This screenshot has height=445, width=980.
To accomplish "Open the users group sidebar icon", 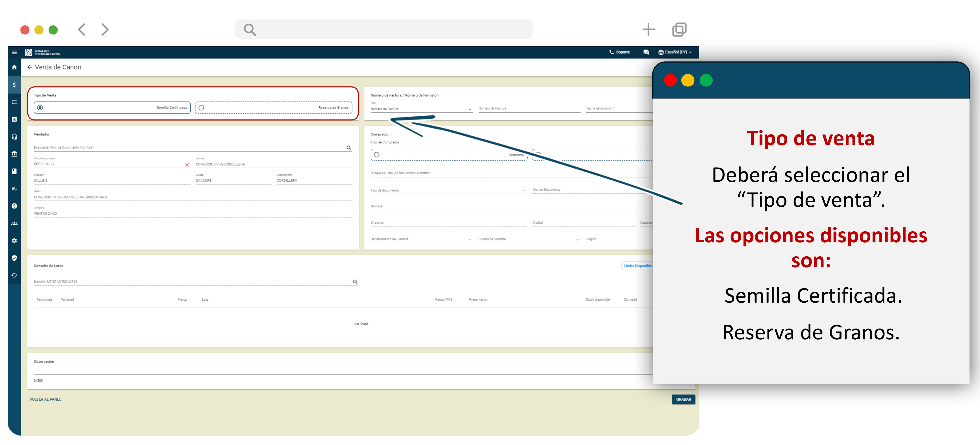I will (14, 223).
